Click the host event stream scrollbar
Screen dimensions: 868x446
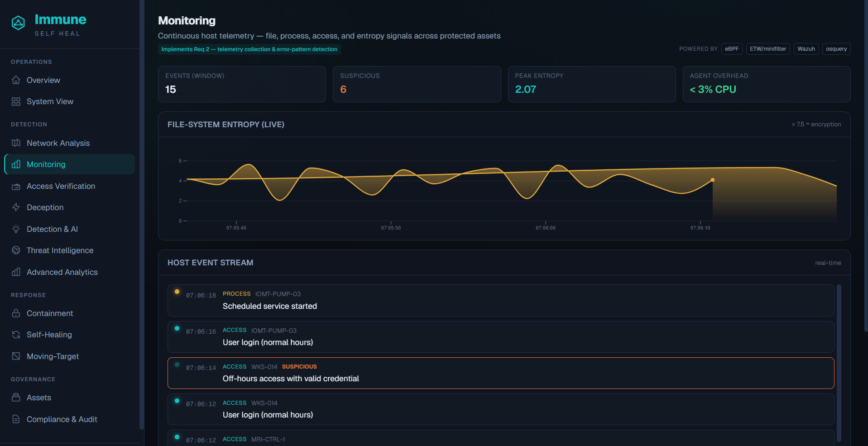839,363
